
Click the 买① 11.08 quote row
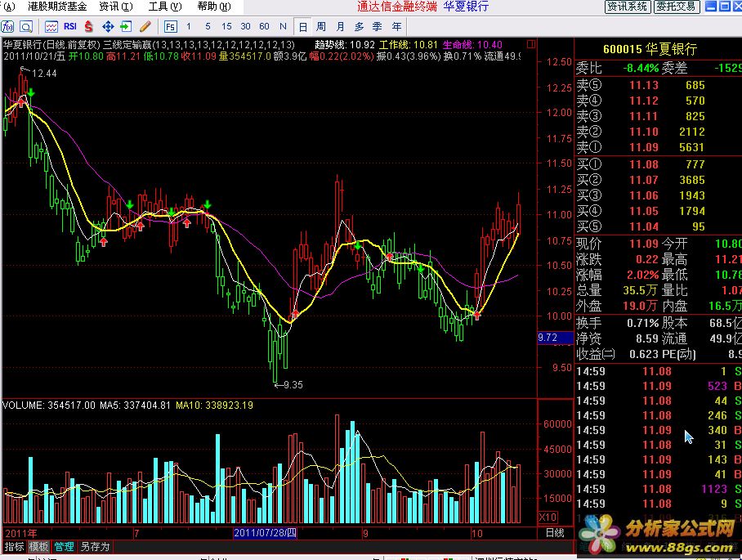click(x=659, y=164)
